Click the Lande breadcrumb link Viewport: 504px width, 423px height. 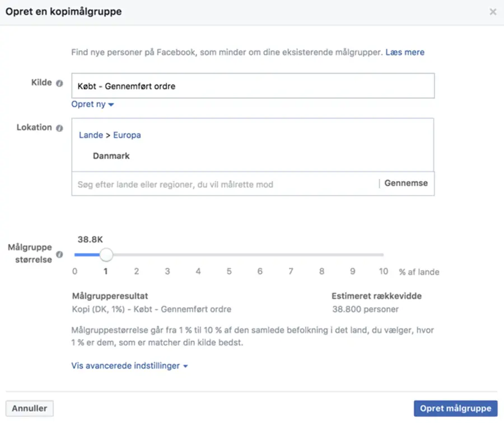(91, 135)
